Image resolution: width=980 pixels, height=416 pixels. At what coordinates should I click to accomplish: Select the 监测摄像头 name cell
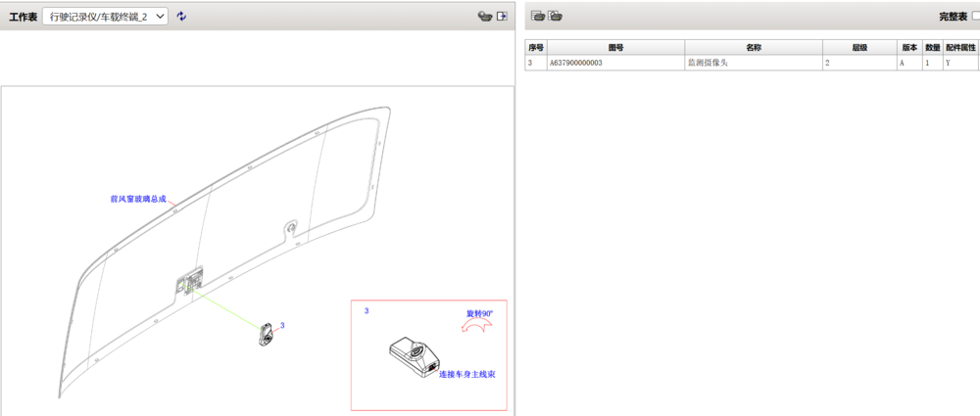pyautogui.click(x=753, y=63)
